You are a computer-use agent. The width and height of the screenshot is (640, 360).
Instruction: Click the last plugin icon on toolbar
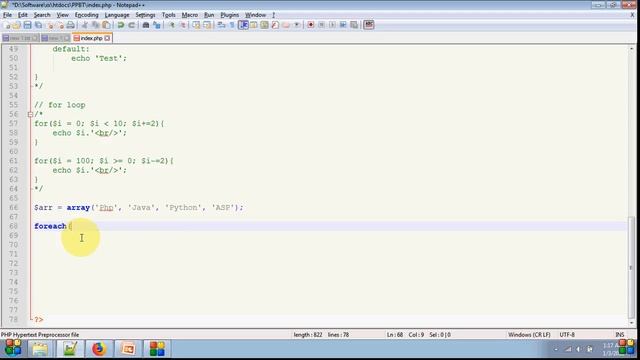369,25
